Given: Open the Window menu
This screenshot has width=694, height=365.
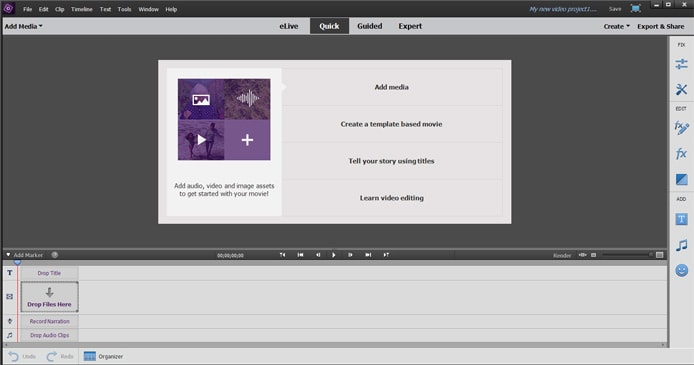Looking at the screenshot, I should [x=148, y=9].
